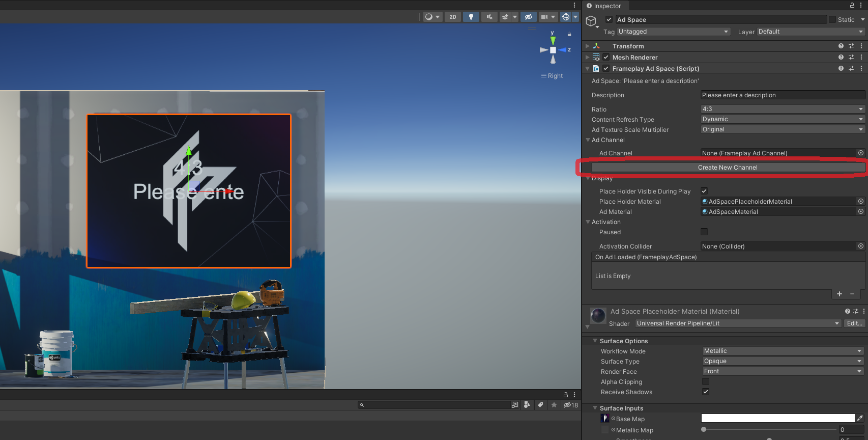Collapse the Ad Channel section

tap(588, 140)
